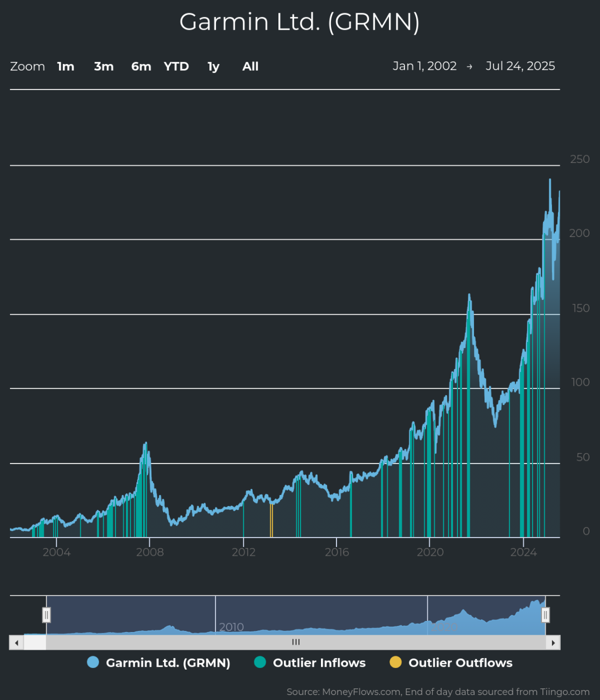
Task: Click the 2020 x-axis label
Action: 430,552
